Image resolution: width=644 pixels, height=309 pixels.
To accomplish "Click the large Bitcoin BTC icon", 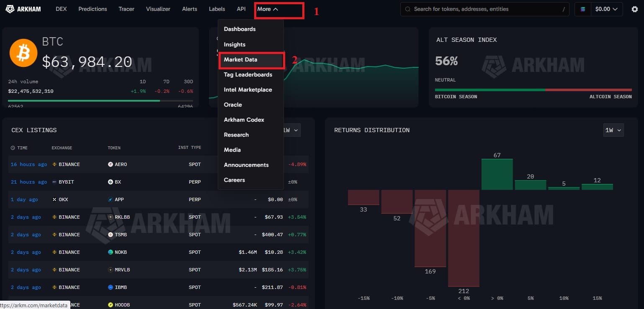I will (23, 53).
